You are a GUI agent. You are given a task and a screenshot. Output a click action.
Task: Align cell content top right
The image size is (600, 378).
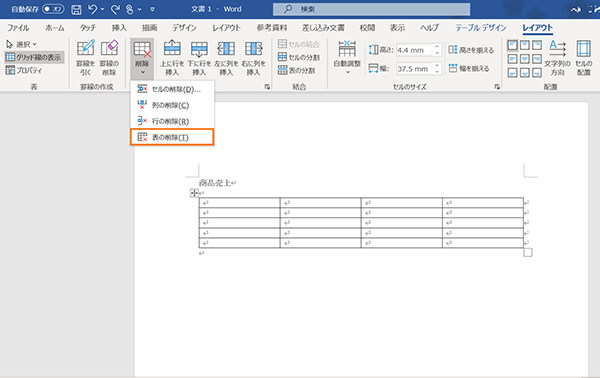pyautogui.click(x=537, y=45)
